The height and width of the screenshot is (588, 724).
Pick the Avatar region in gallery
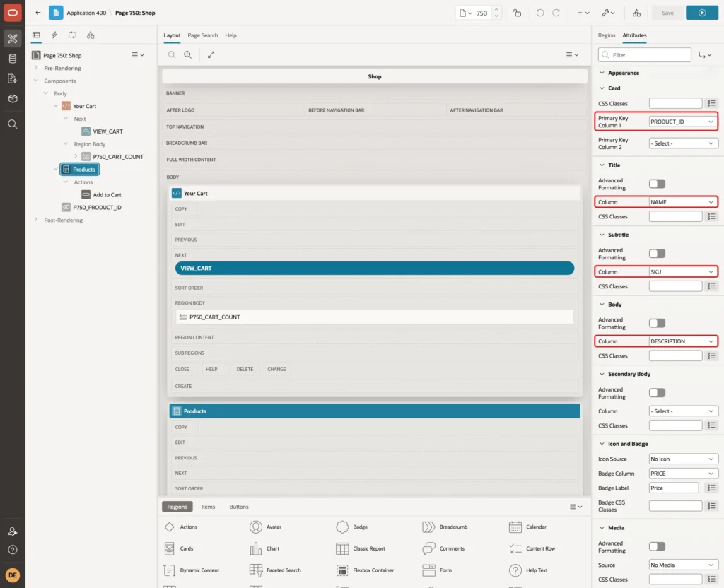(266, 527)
